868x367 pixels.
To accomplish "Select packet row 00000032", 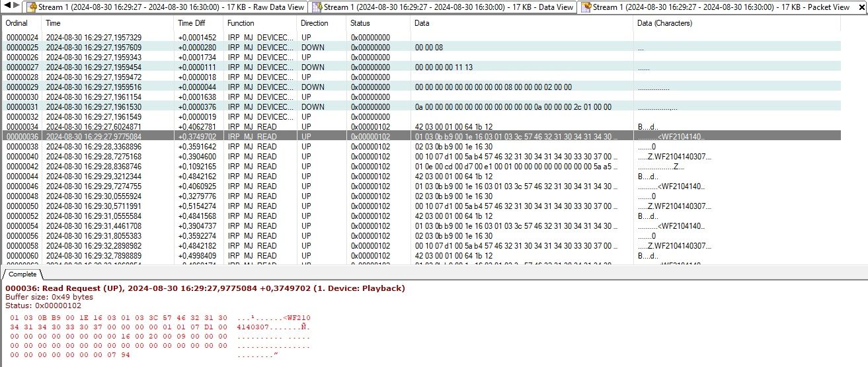I will tap(422, 117).
